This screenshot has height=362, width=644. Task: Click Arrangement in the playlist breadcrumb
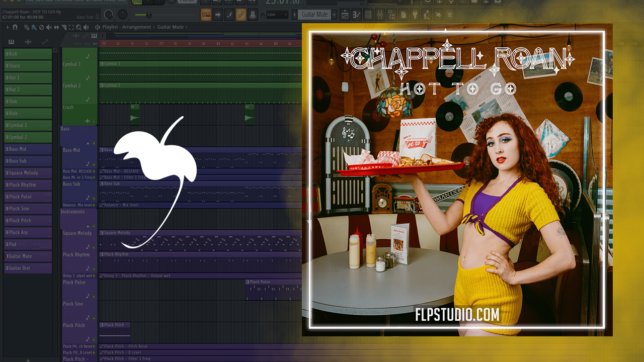(138, 27)
